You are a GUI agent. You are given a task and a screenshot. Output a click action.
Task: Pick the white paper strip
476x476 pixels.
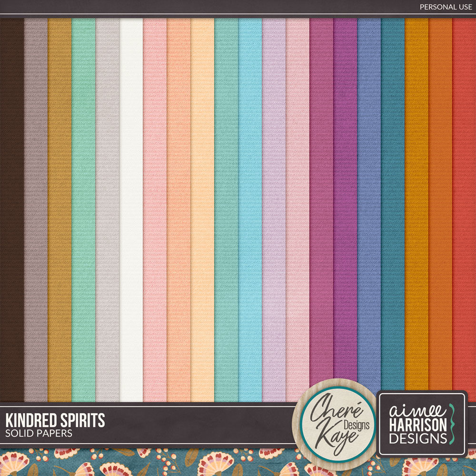pos(131,210)
